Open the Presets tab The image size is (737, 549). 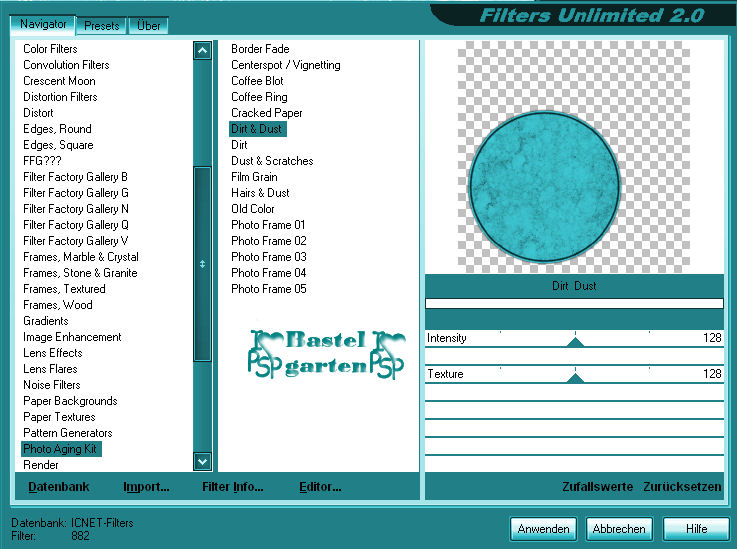point(102,26)
